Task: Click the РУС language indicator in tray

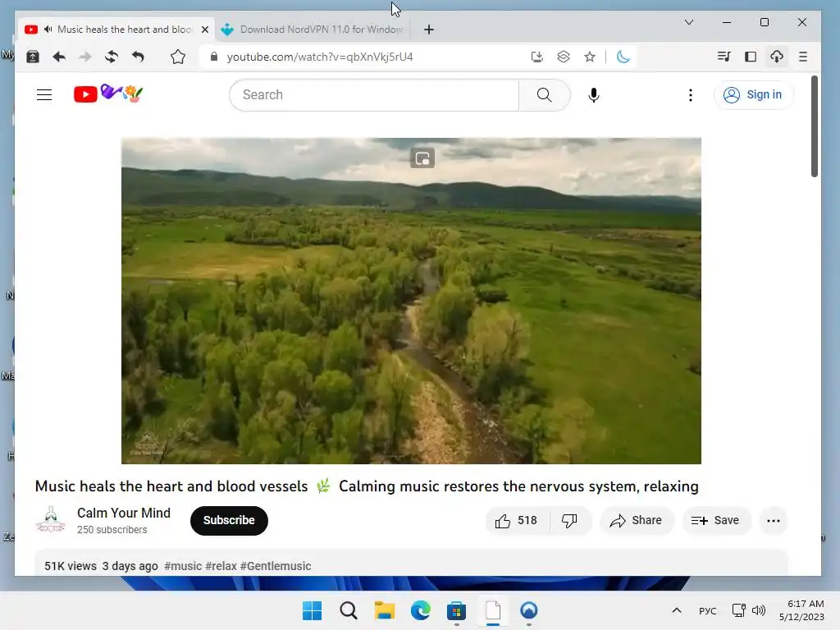Action: pos(708,611)
